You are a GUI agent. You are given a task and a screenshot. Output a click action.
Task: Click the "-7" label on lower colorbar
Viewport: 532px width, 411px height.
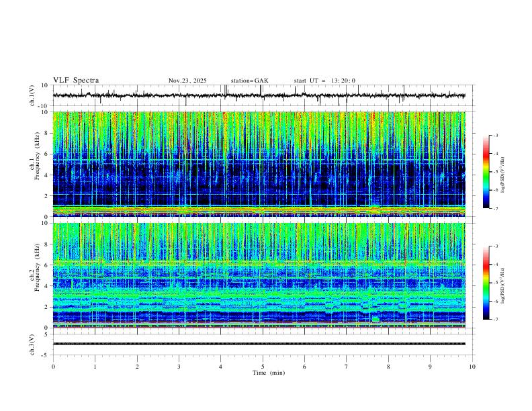pos(495,320)
